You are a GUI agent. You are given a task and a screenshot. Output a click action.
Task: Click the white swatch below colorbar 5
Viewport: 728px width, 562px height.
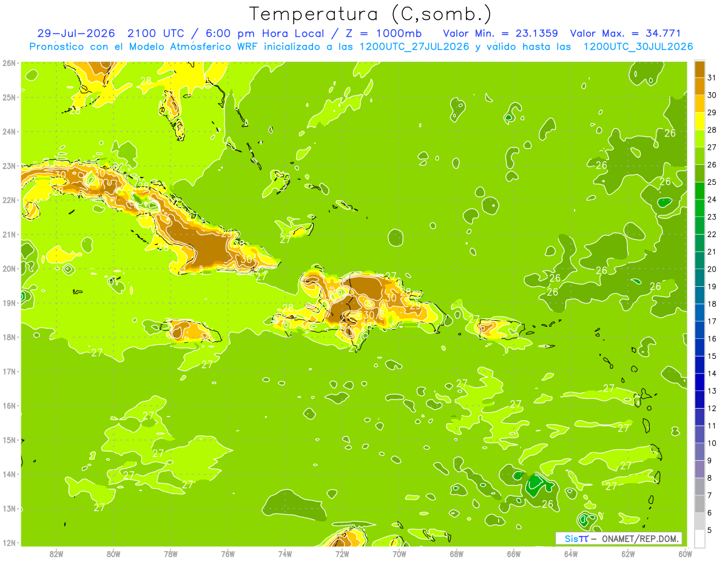coord(699,538)
